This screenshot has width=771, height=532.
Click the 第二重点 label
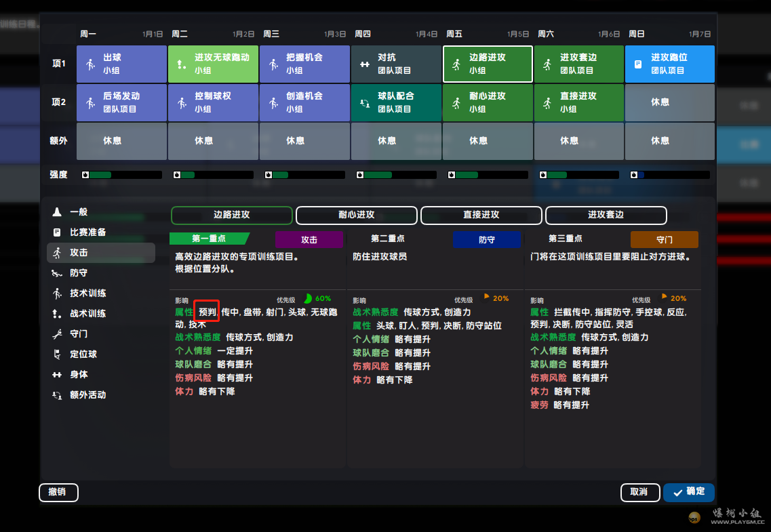(387, 239)
